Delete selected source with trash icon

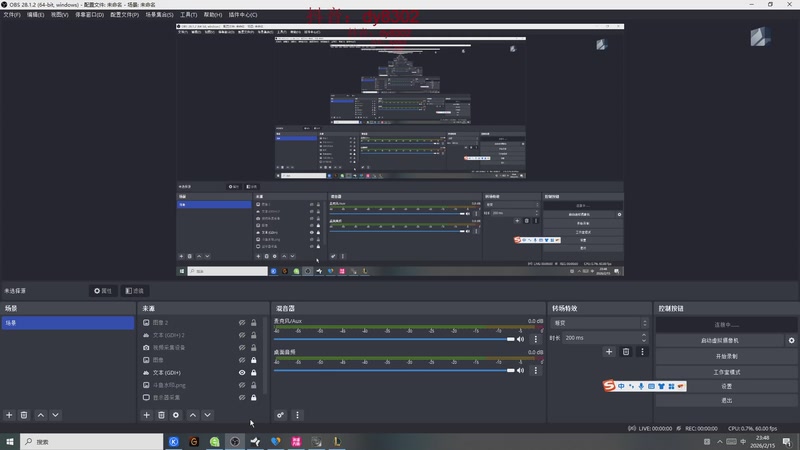[161, 415]
